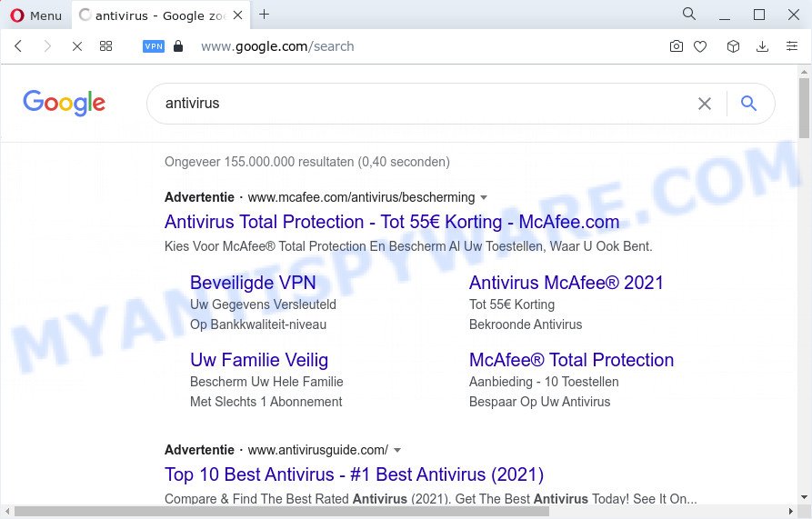Screen dimensions: 812x519
Task: Close the antivirus Google tab
Action: pos(237,15)
